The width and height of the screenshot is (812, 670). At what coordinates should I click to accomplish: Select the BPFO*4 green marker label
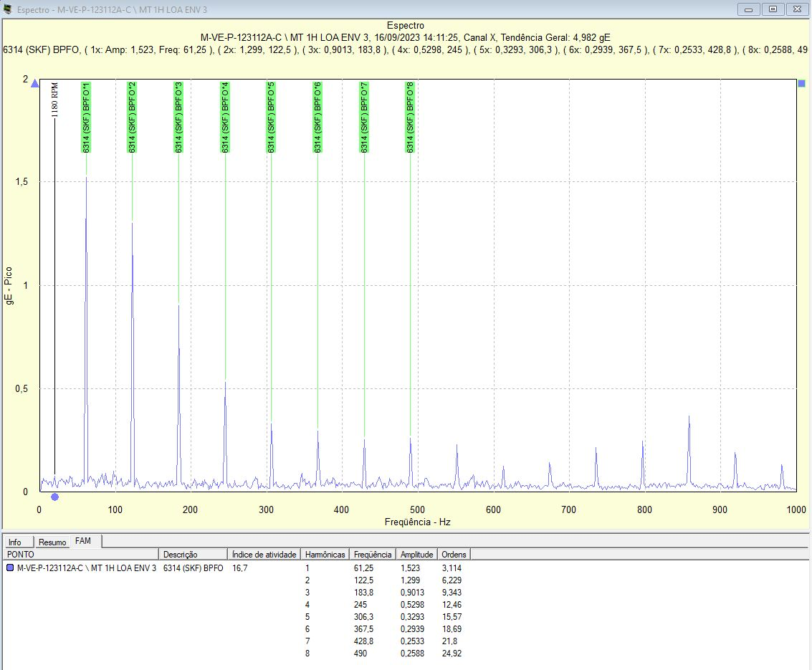(x=225, y=118)
